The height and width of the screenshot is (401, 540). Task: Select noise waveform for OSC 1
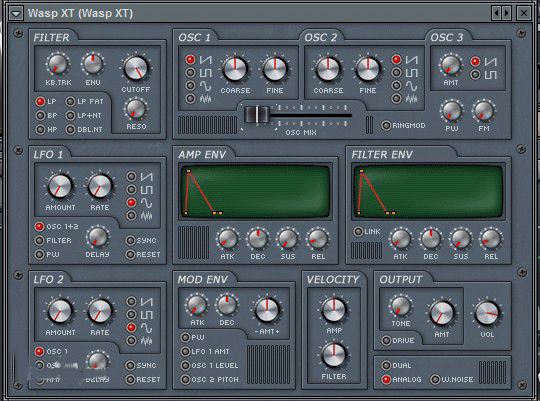point(190,99)
